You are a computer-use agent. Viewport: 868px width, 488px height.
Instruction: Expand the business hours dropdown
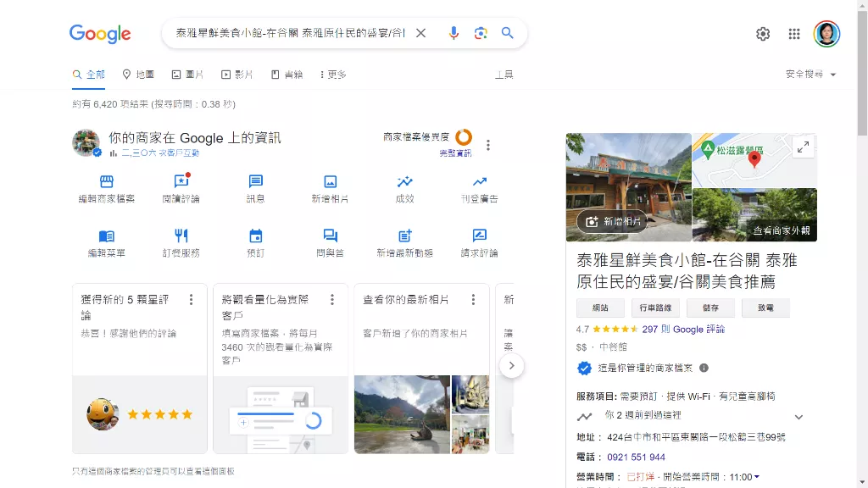coord(757,477)
